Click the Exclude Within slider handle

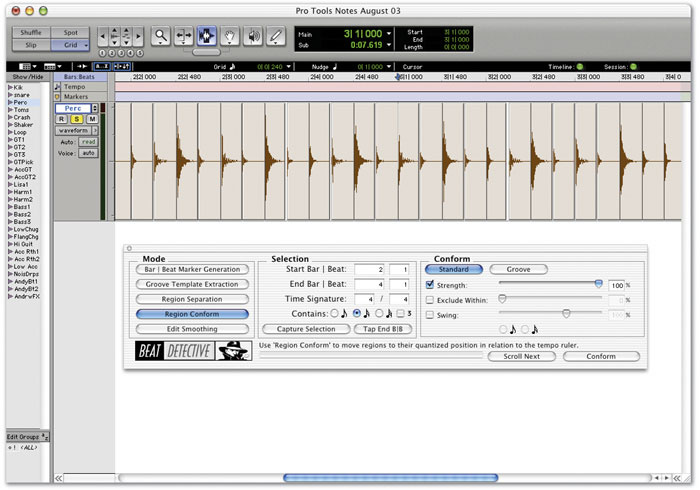coord(502,299)
